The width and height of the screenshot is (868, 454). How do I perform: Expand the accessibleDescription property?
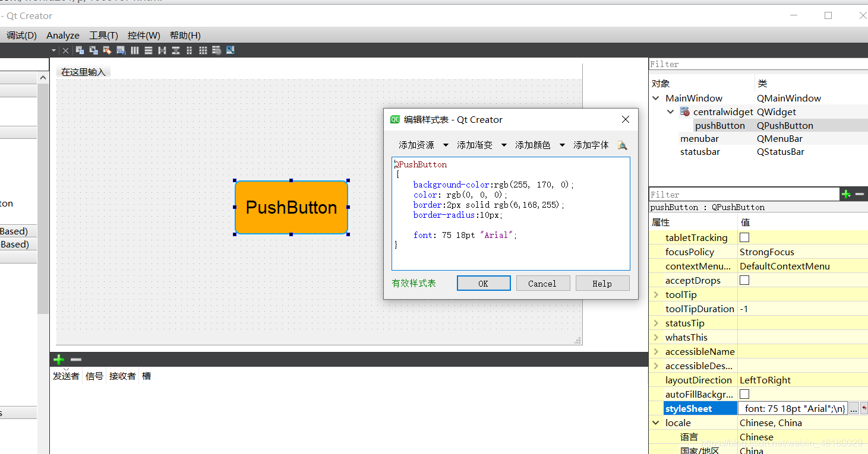(x=656, y=366)
